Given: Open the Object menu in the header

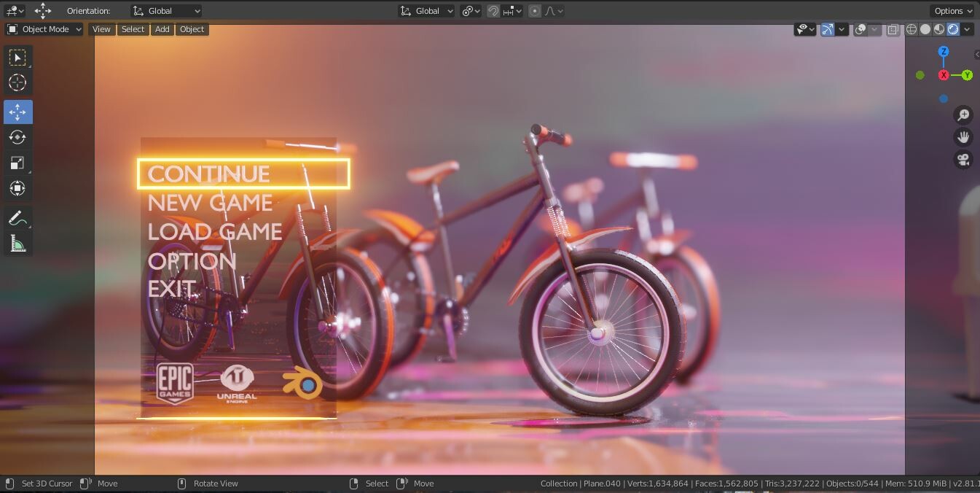Looking at the screenshot, I should point(192,29).
